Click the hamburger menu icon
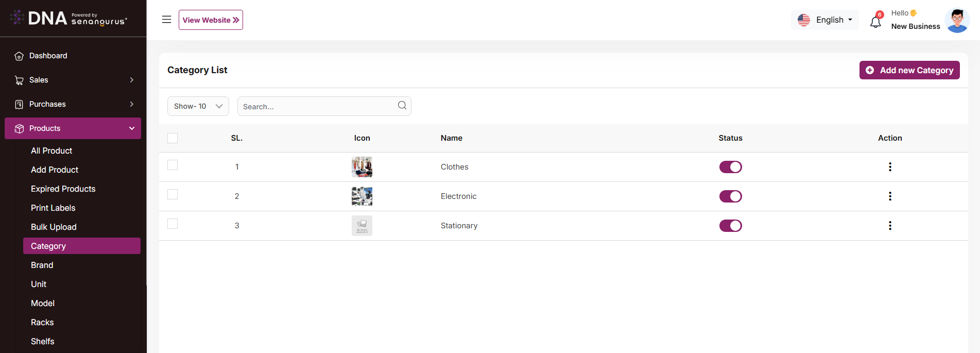The width and height of the screenshot is (980, 353). coord(166,20)
